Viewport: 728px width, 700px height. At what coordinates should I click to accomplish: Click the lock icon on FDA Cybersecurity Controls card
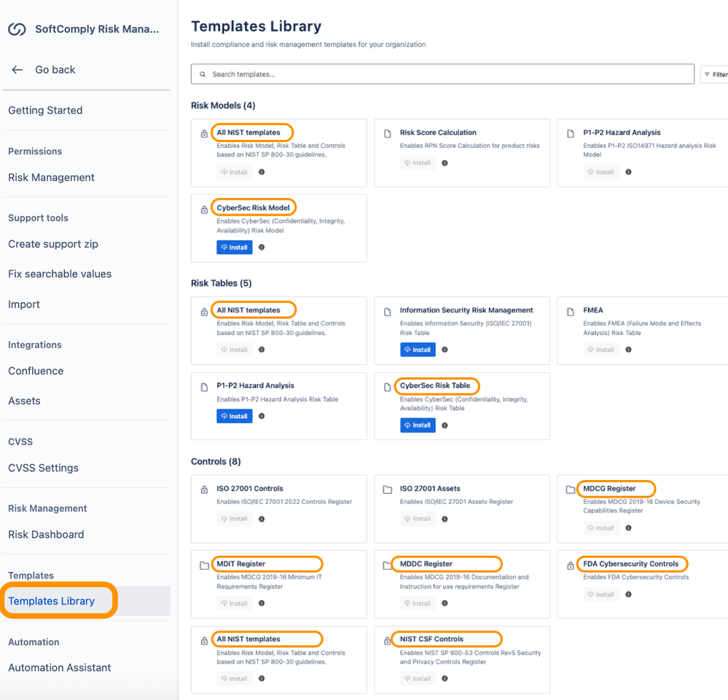(x=570, y=563)
